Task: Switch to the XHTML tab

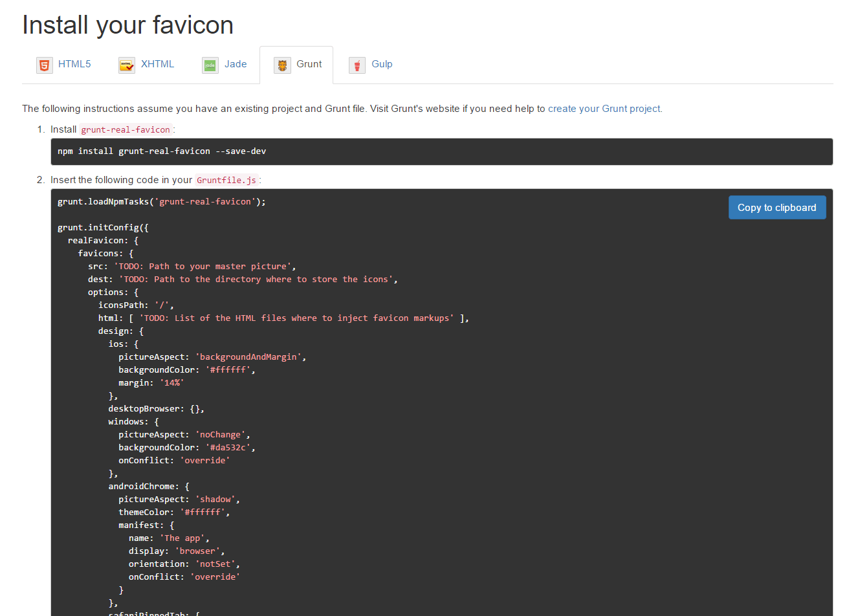Action: tap(157, 63)
